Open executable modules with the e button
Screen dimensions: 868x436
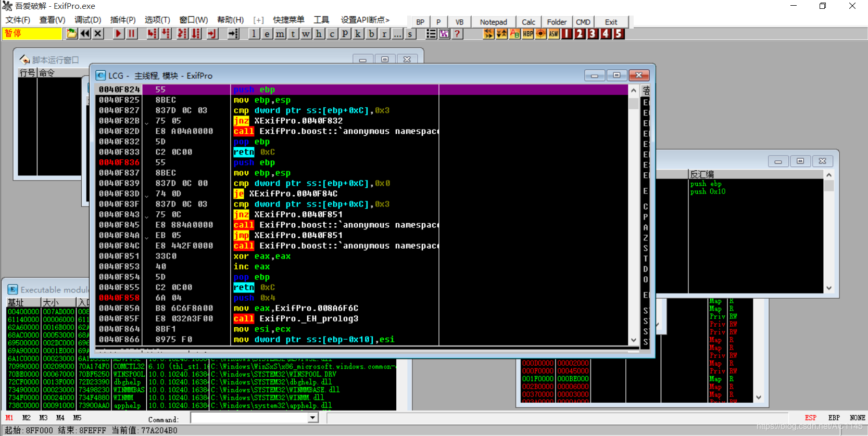point(267,34)
